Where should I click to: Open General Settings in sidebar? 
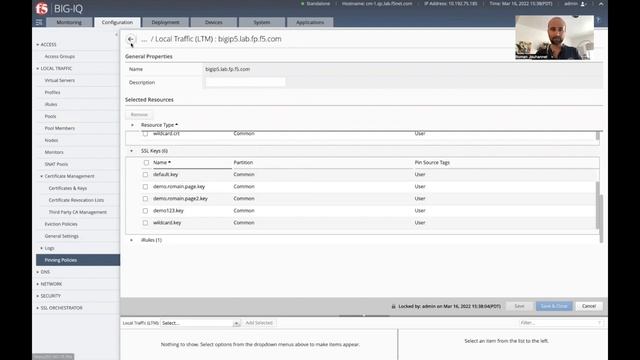pos(62,236)
